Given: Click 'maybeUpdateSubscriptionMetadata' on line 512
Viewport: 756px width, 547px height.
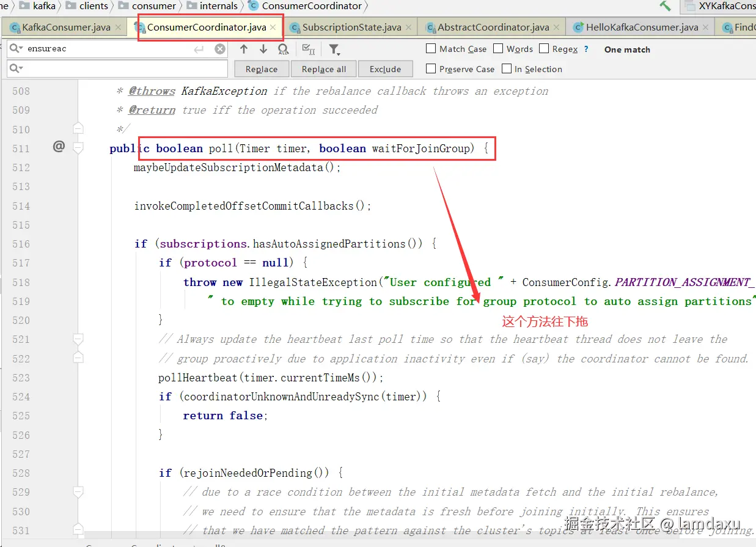Looking at the screenshot, I should [228, 167].
